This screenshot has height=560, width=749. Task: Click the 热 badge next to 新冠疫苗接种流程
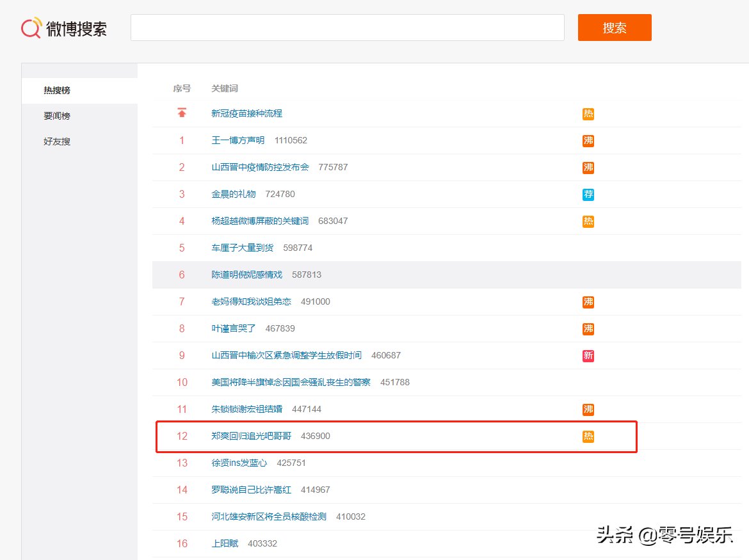588,114
